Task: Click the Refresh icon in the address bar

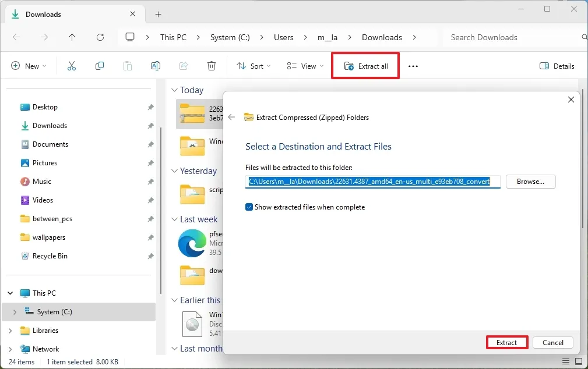Action: coord(100,37)
